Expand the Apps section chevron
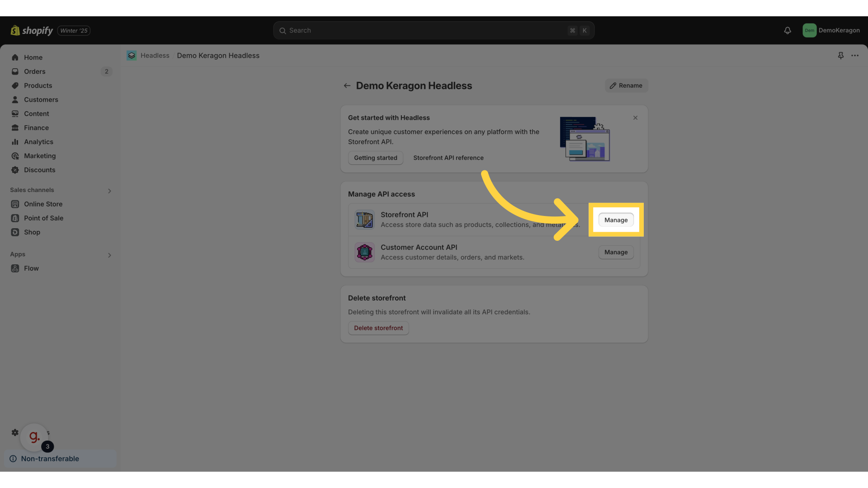This screenshot has width=868, height=488. point(109,255)
